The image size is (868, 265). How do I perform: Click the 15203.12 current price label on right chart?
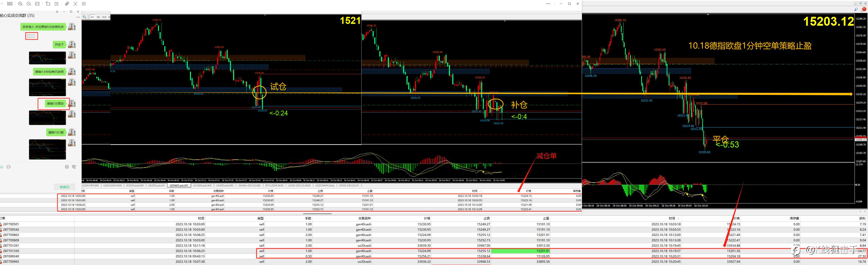(861, 140)
